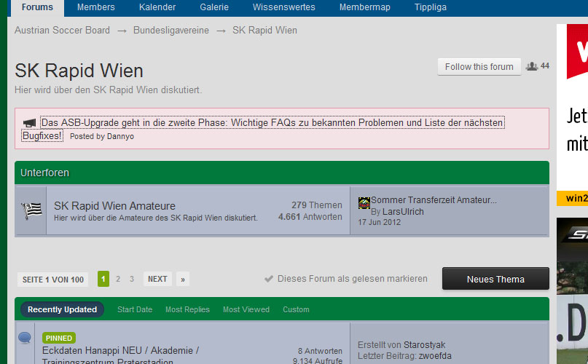Open zwoefda's profile link
This screenshot has height=364, width=588.
[x=435, y=356]
